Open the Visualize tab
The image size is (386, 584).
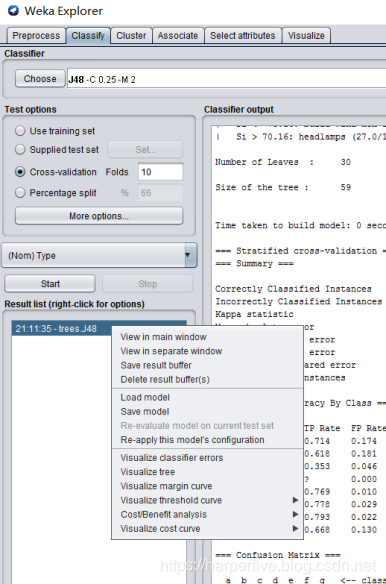click(306, 36)
